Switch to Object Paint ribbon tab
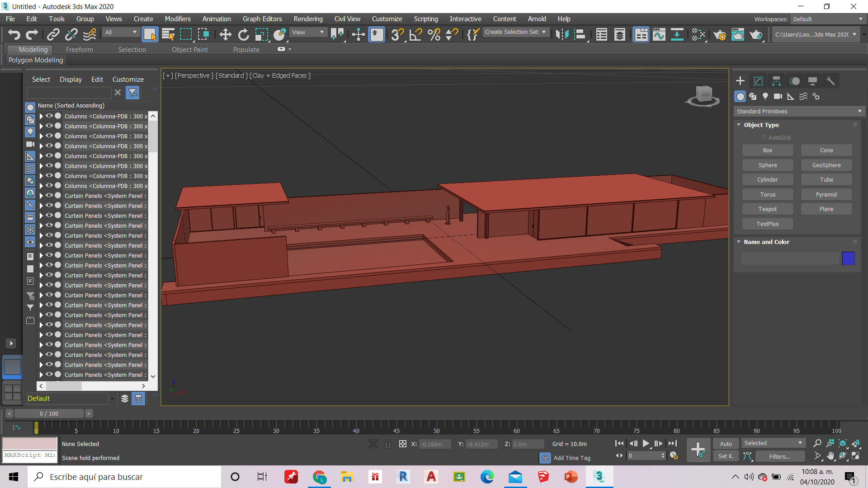The width and height of the screenshot is (868, 488). tap(190, 50)
